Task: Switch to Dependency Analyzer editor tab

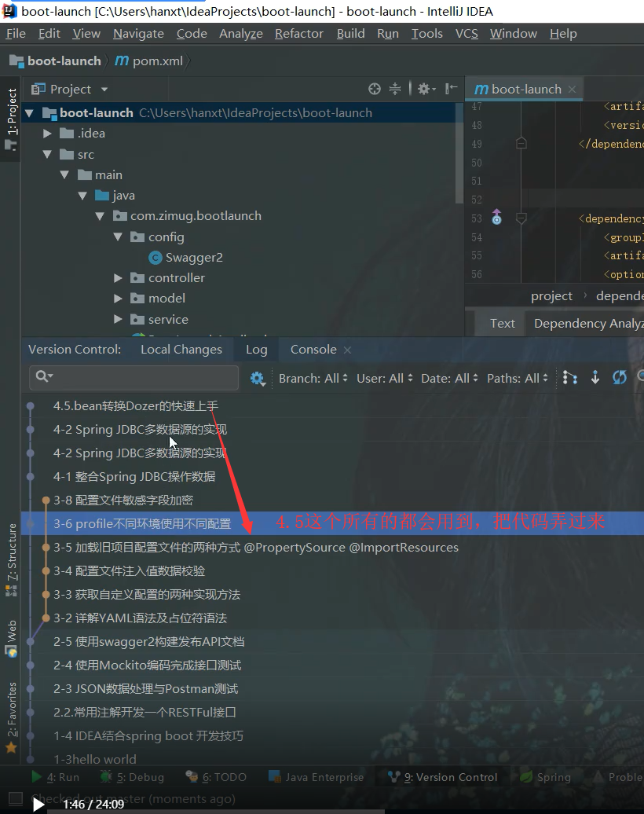Action: (589, 324)
